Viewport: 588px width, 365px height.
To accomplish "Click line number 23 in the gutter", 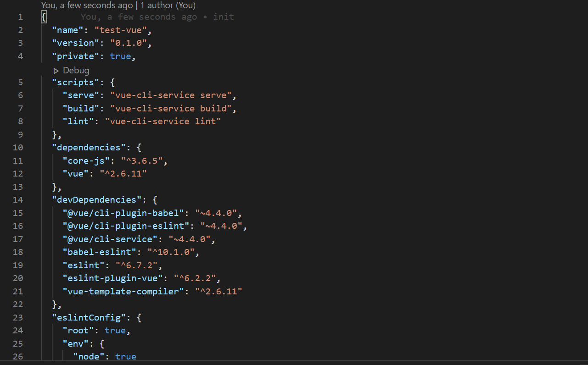I will pyautogui.click(x=18, y=318).
